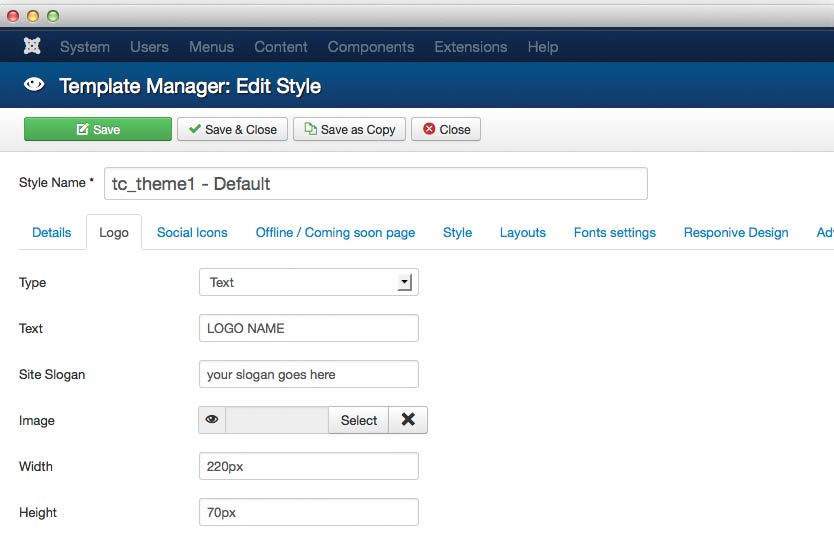The height and width of the screenshot is (540, 834).
Task: Click the Close button with red icon
Action: click(446, 129)
